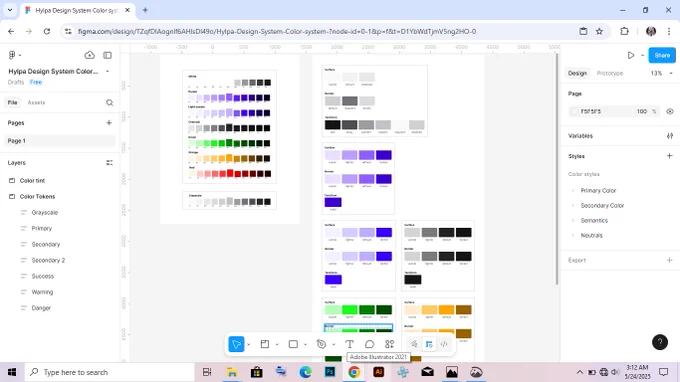680x382 pixels.
Task: Switch to the Assets tab
Action: (36, 103)
